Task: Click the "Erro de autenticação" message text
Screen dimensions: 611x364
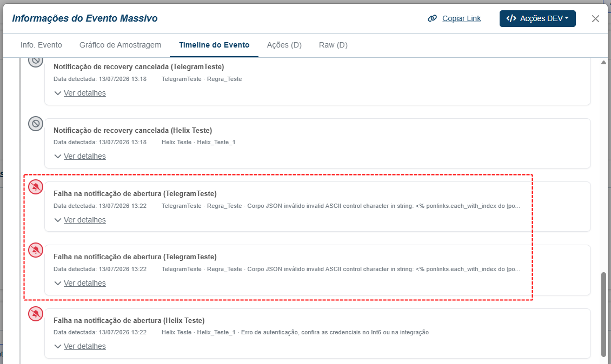Action: click(335, 333)
